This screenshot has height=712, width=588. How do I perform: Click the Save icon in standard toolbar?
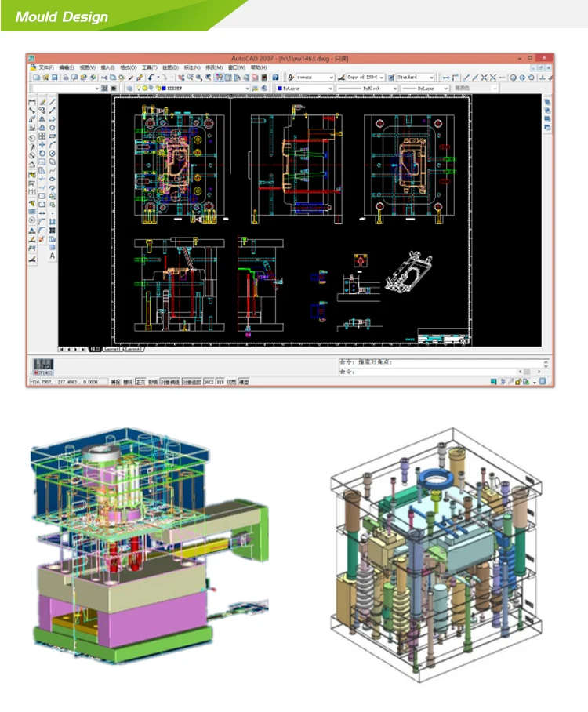click(54, 77)
